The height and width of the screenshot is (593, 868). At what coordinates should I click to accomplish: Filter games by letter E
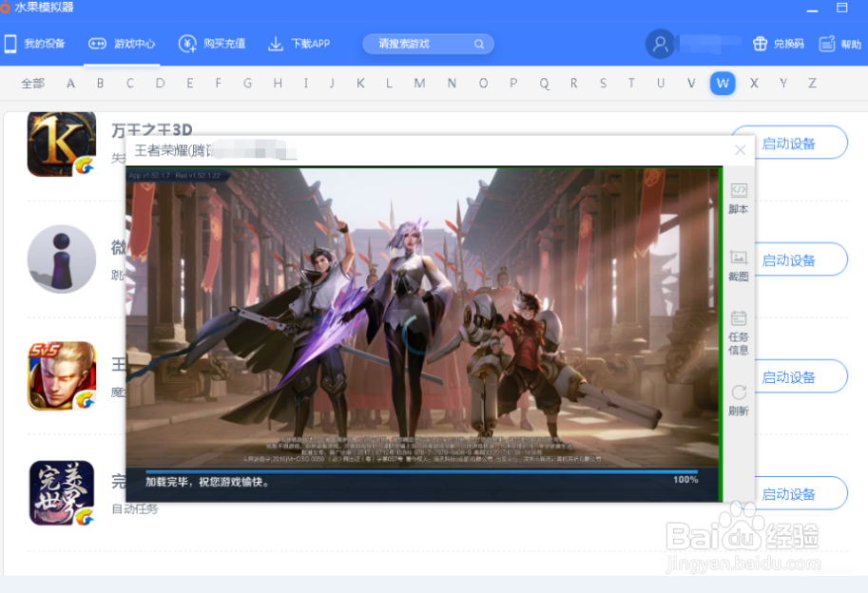(x=190, y=84)
